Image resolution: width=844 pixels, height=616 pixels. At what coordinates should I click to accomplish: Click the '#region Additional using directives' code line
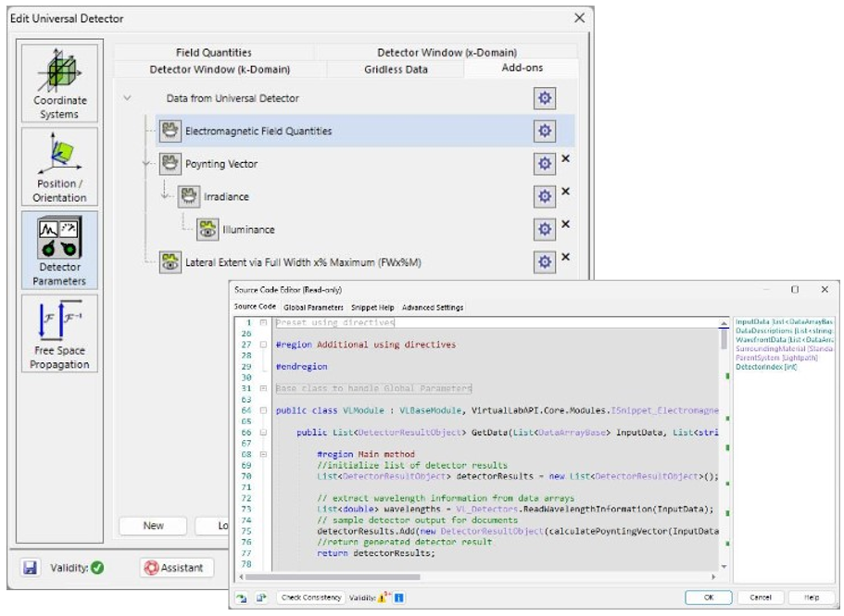pos(365,345)
